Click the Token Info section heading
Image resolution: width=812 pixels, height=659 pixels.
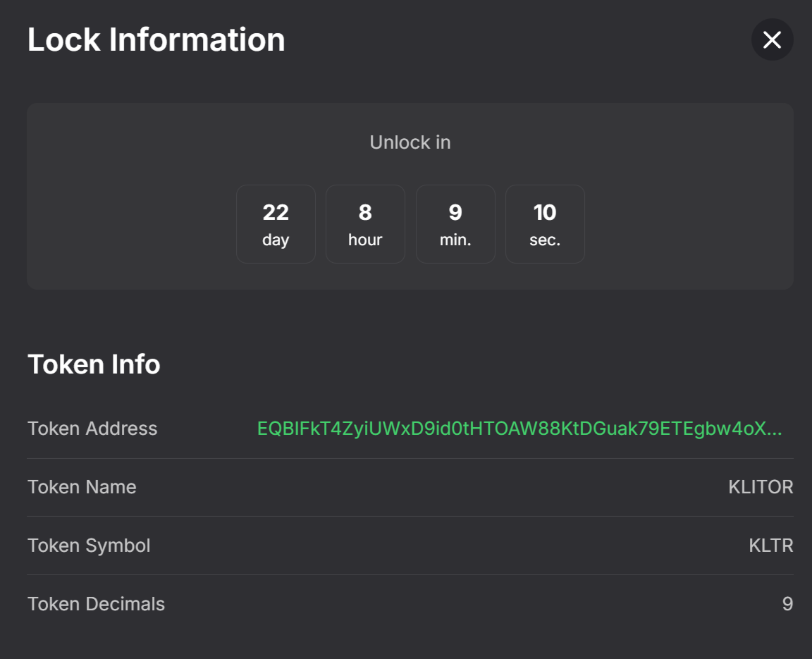click(x=94, y=364)
